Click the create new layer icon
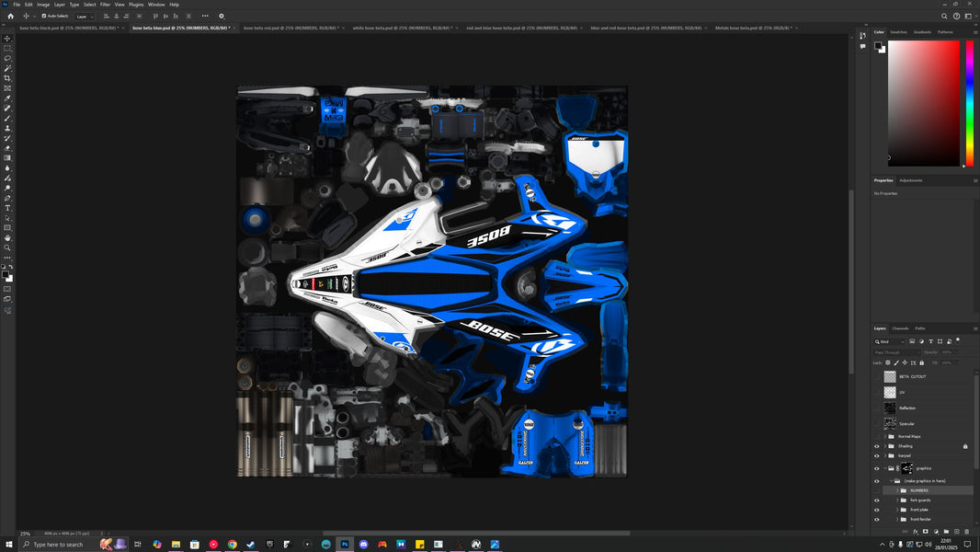The height and width of the screenshot is (552, 980). [956, 532]
